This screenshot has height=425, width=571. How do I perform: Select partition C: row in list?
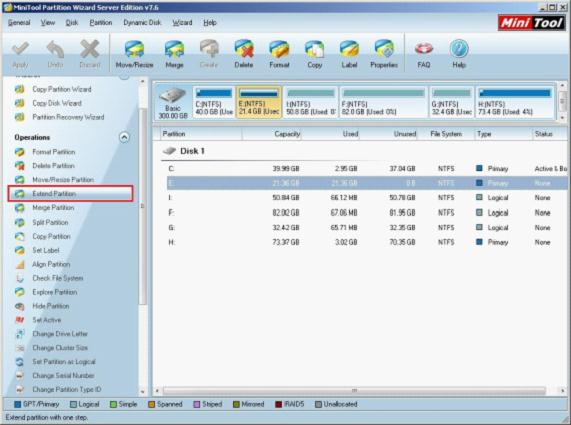pyautogui.click(x=367, y=169)
